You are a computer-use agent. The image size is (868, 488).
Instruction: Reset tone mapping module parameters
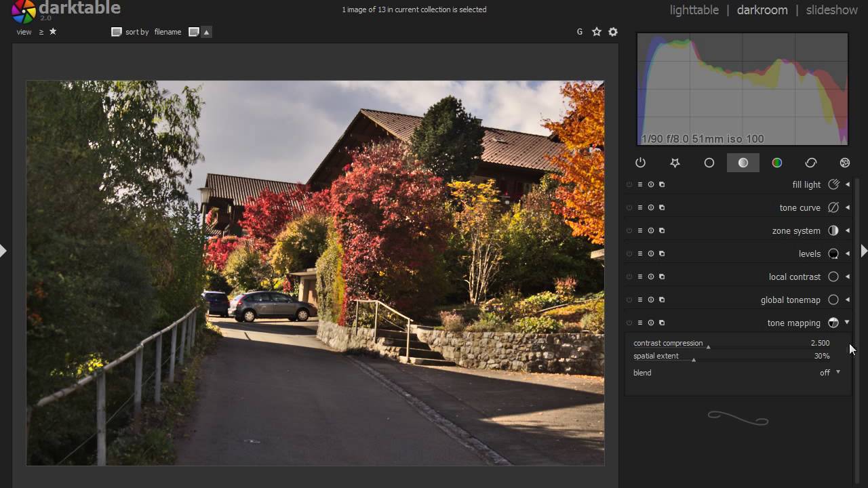pyautogui.click(x=651, y=323)
